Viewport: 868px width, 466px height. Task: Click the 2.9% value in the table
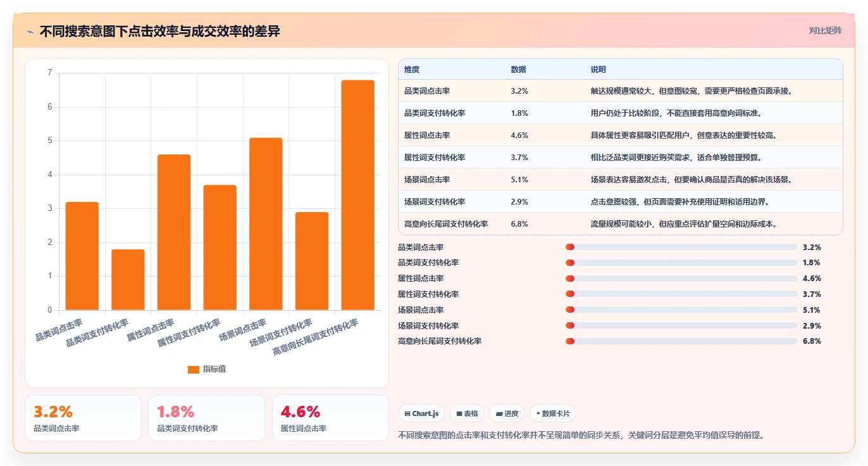519,202
